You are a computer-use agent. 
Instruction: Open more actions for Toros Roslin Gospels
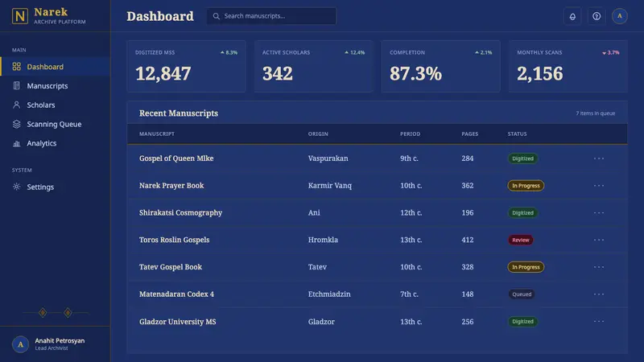(x=599, y=240)
